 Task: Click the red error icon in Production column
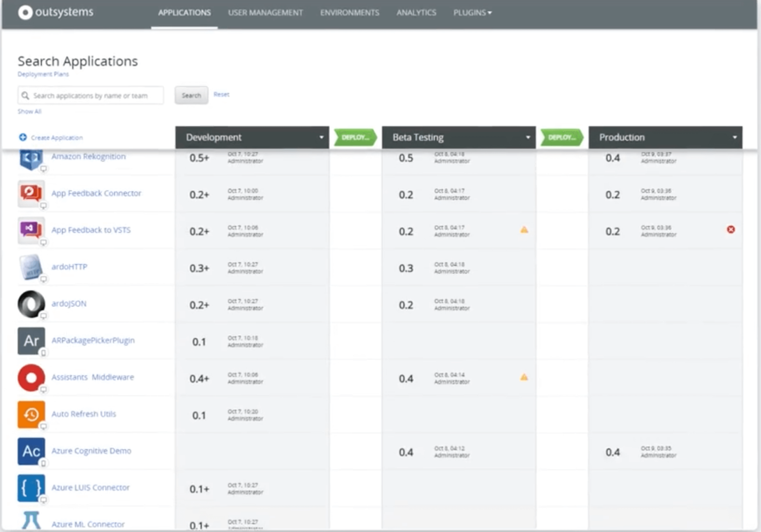[x=730, y=229]
